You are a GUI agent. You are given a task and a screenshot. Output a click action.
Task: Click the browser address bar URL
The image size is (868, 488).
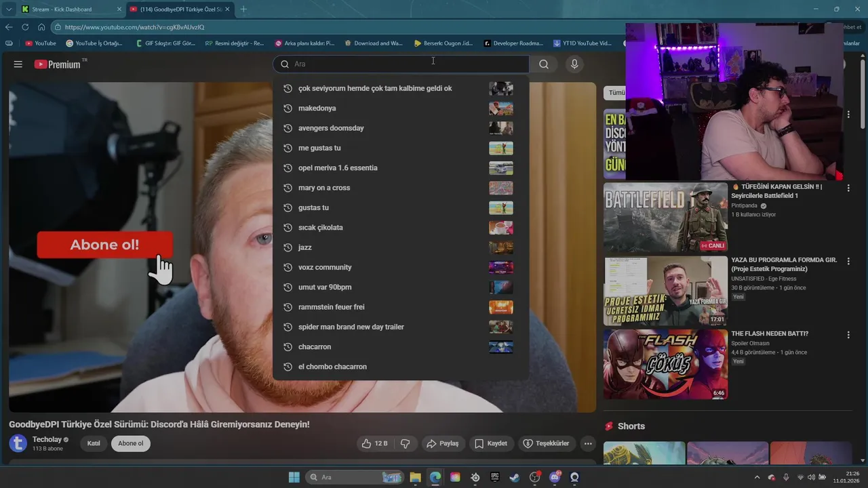click(x=134, y=27)
